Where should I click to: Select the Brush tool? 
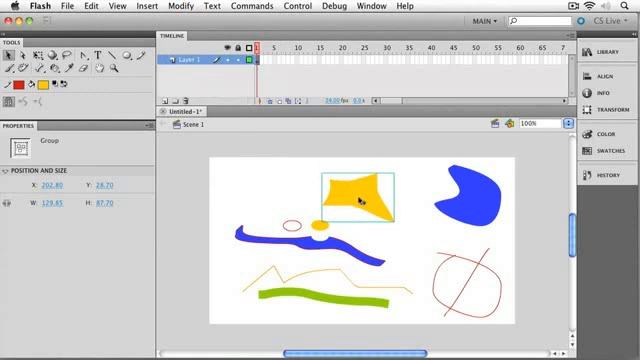[x=9, y=68]
